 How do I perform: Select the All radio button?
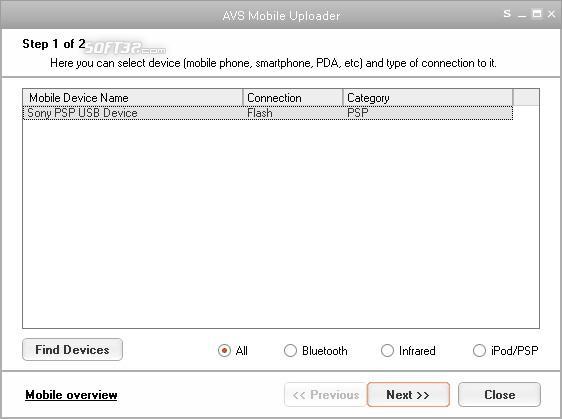point(224,350)
